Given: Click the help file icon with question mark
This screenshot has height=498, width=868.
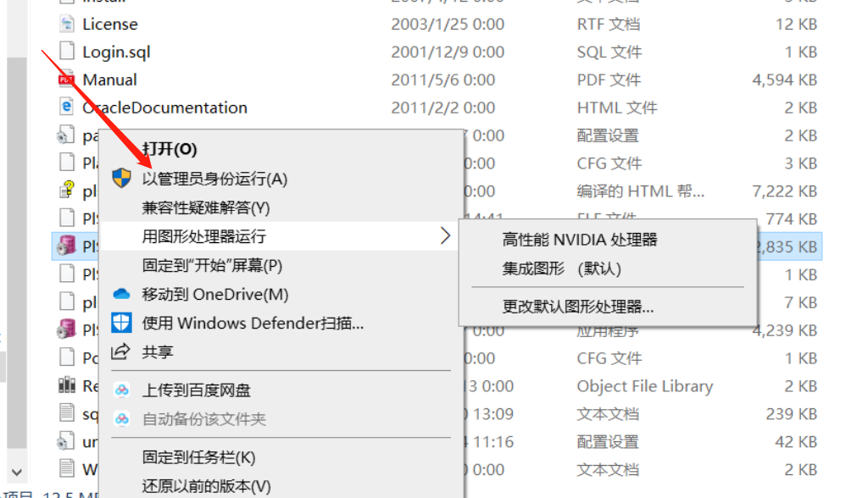Looking at the screenshot, I should coord(66,190).
